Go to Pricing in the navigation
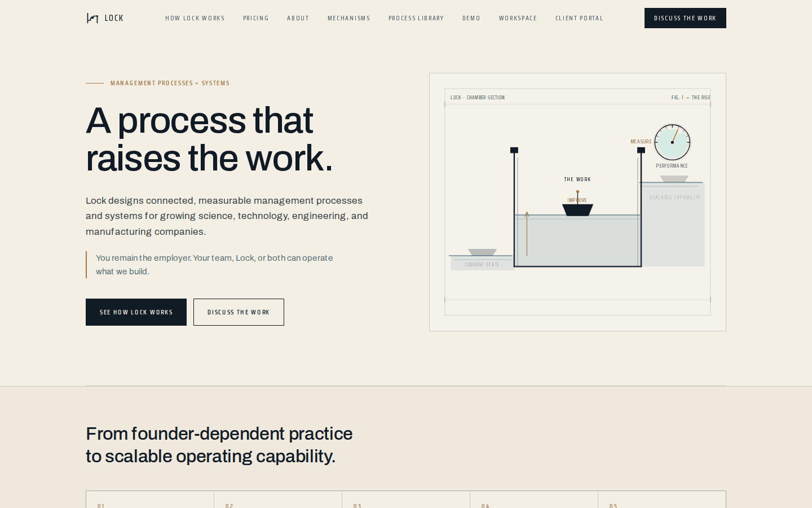The image size is (812, 508). click(x=256, y=18)
